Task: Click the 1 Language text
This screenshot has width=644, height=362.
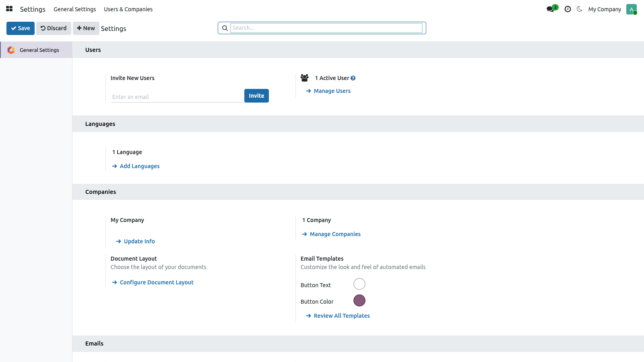Action: pos(127,152)
